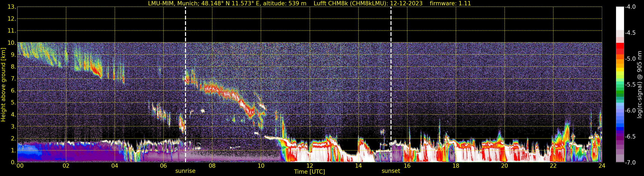This screenshot has width=644, height=176.
Task: Click the 'log(rc-signal) @ 905 nm' colorbar label
Action: [640, 85]
